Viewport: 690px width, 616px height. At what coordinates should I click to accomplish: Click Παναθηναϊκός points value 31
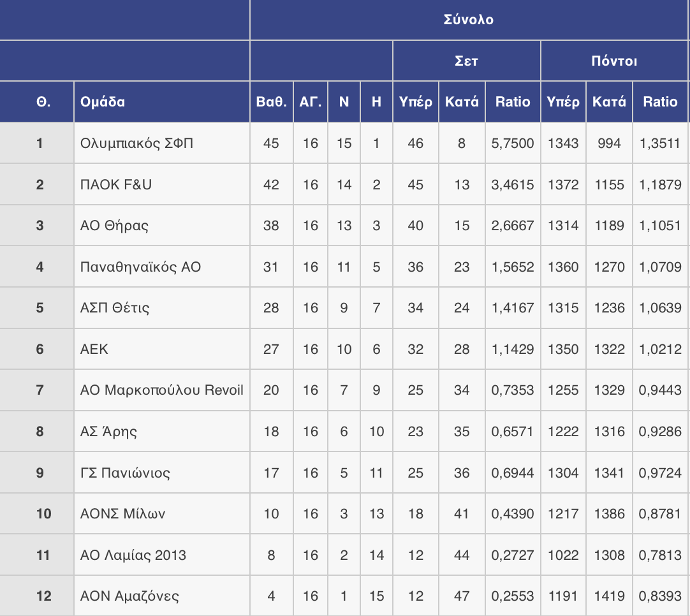click(271, 267)
